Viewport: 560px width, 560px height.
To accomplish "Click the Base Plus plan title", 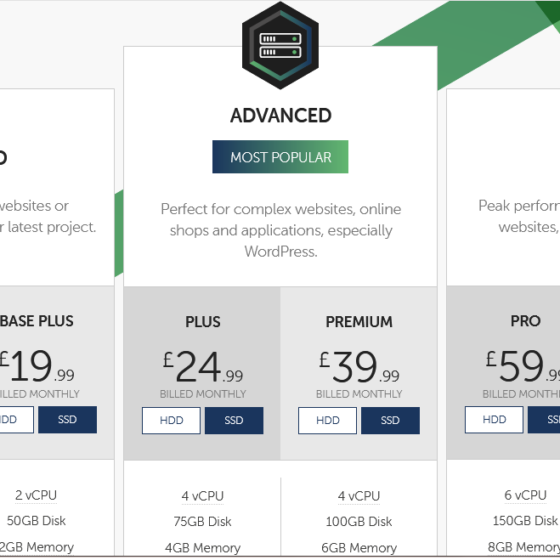I will tap(36, 321).
